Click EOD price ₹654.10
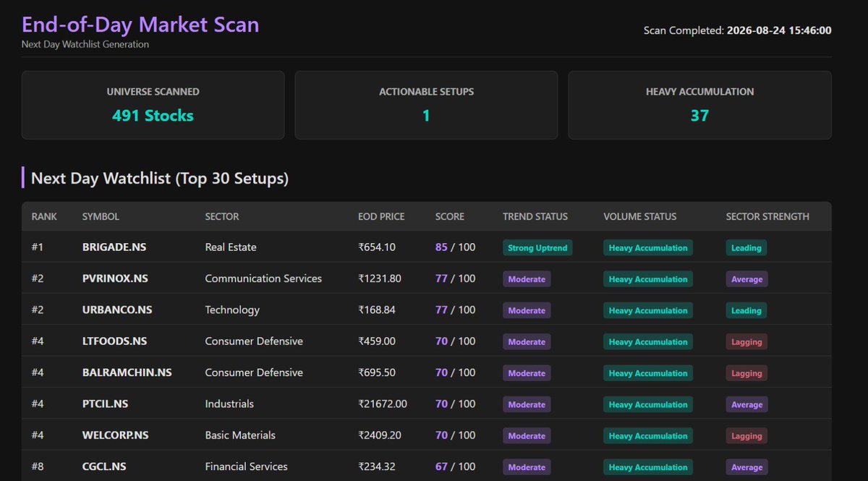Screen dimensions: 868x481 click(x=377, y=247)
